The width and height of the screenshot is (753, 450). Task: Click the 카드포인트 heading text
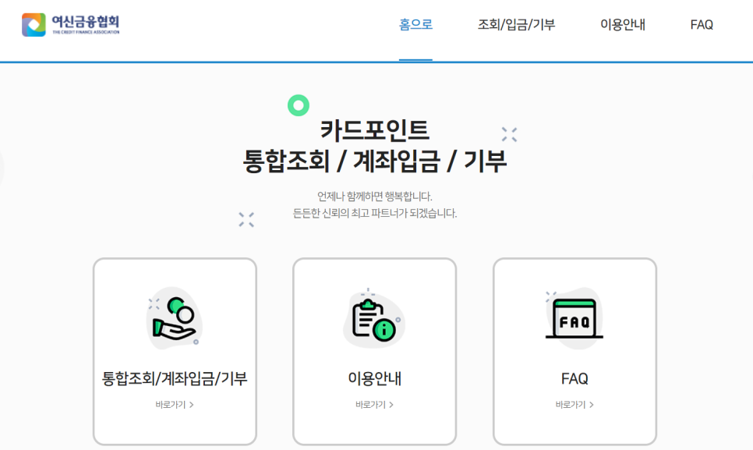[375, 130]
